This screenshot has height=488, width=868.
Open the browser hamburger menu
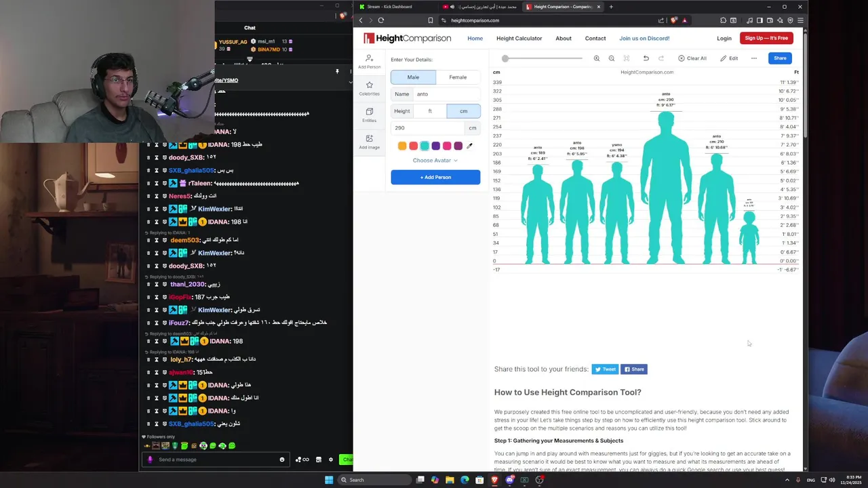click(801, 20)
